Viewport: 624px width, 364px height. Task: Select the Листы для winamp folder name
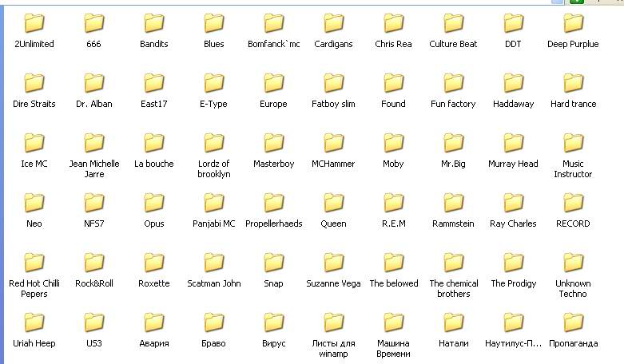[x=333, y=349]
